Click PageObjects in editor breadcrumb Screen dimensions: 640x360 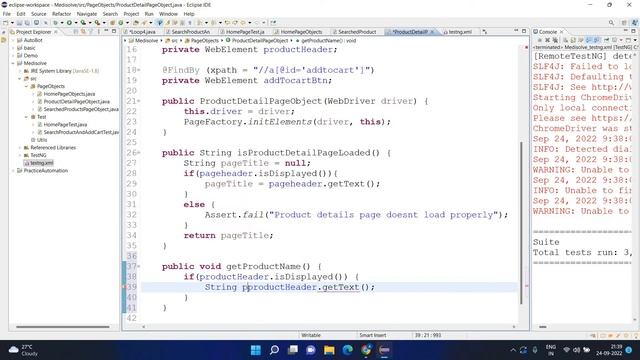(x=205, y=40)
